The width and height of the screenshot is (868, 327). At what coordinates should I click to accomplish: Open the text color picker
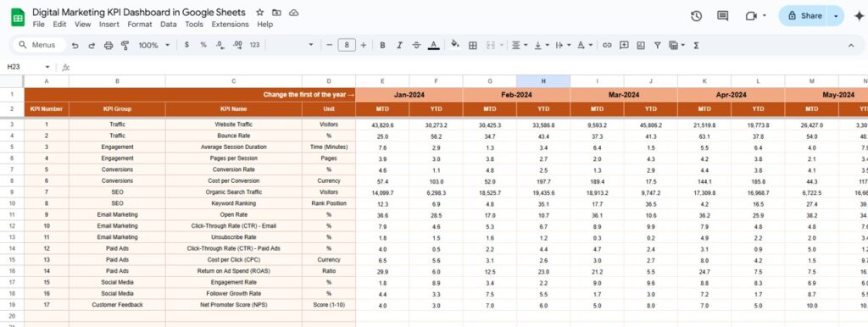coord(433,46)
